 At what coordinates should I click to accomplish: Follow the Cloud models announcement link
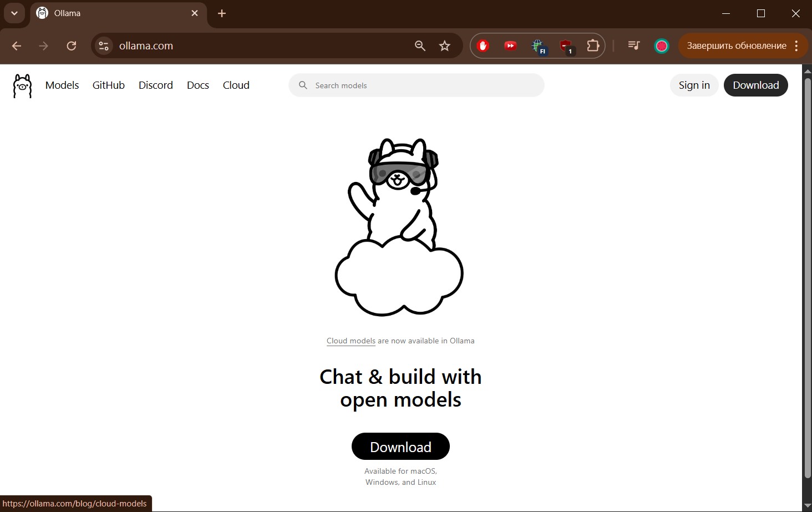click(351, 341)
